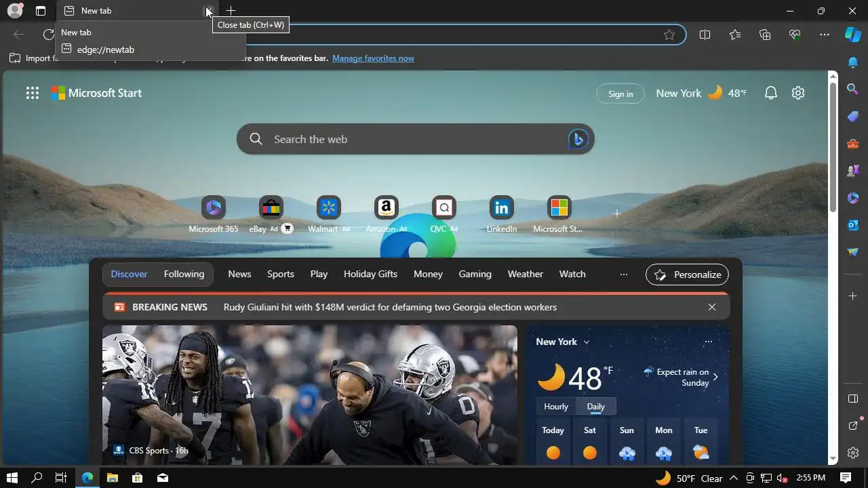Select the Discover feed tab
868x488 pixels.
pyautogui.click(x=129, y=274)
